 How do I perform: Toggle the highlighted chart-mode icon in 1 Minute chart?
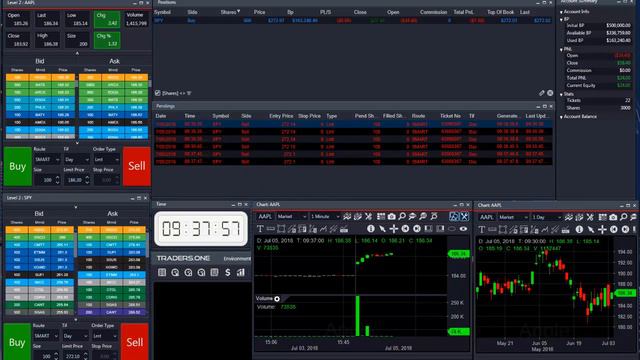(x=454, y=217)
